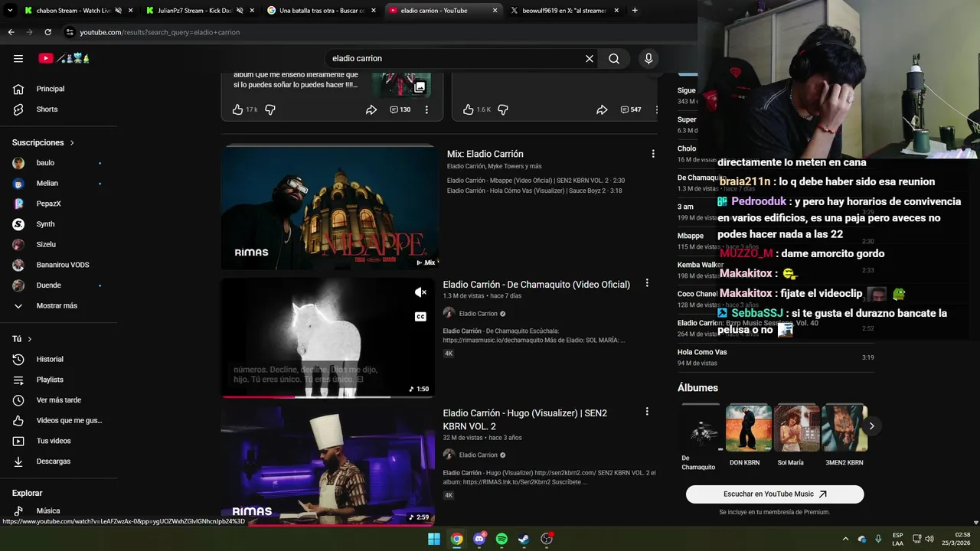The height and width of the screenshot is (551, 980).
Task: Unmute the De Chamaquito preview
Action: click(420, 292)
